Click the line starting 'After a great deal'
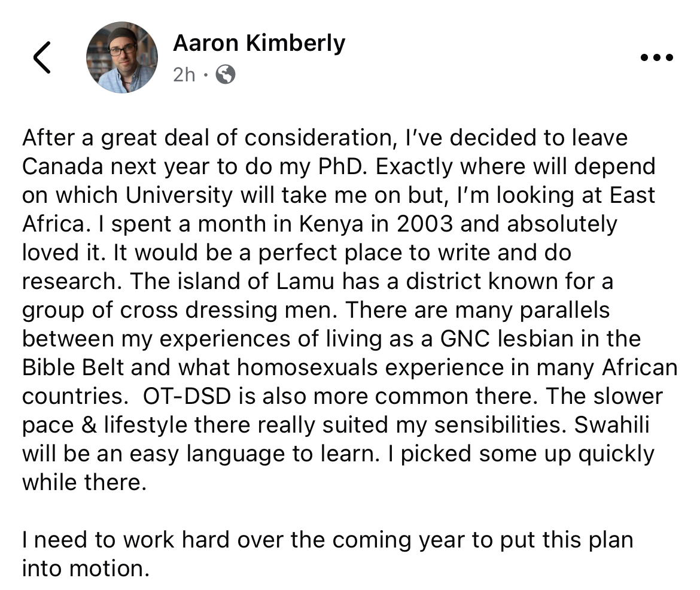The height and width of the screenshot is (590, 700). tap(325, 138)
